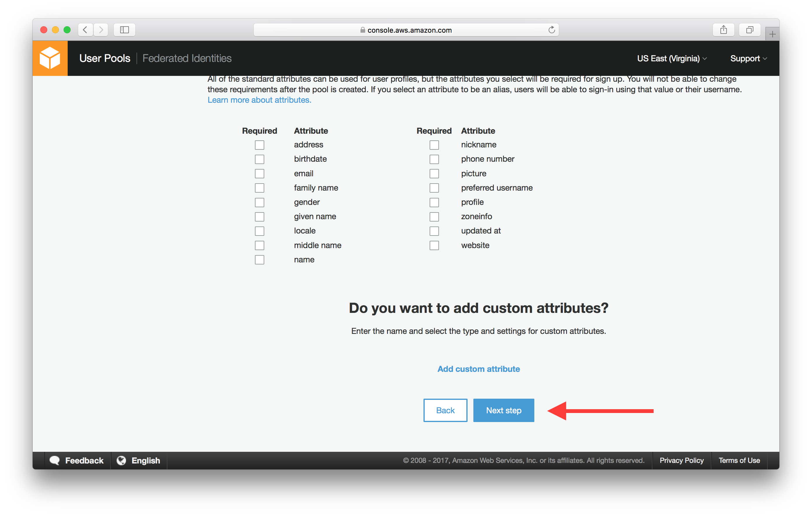Click the Support dropdown menu
The image size is (812, 516).
pyautogui.click(x=745, y=57)
